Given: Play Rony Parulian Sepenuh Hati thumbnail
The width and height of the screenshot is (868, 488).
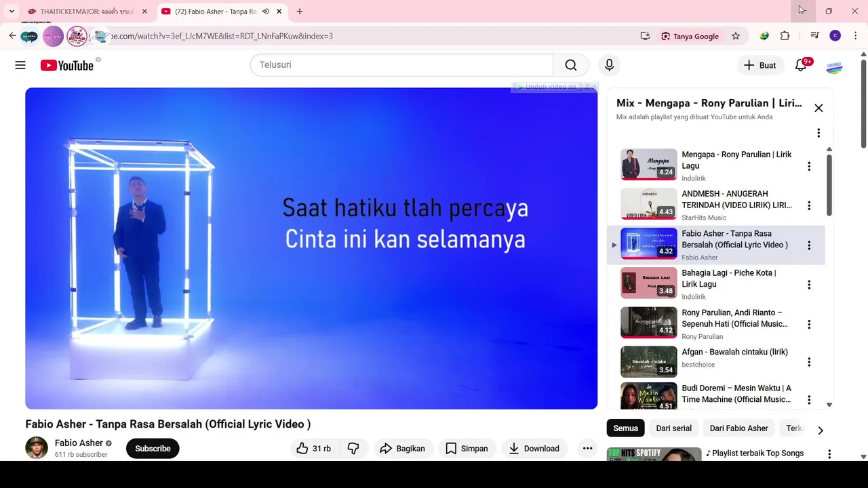Looking at the screenshot, I should [x=649, y=323].
